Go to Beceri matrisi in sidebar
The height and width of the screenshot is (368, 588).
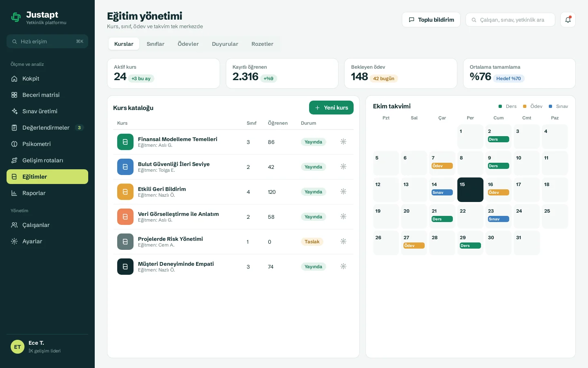47,95
